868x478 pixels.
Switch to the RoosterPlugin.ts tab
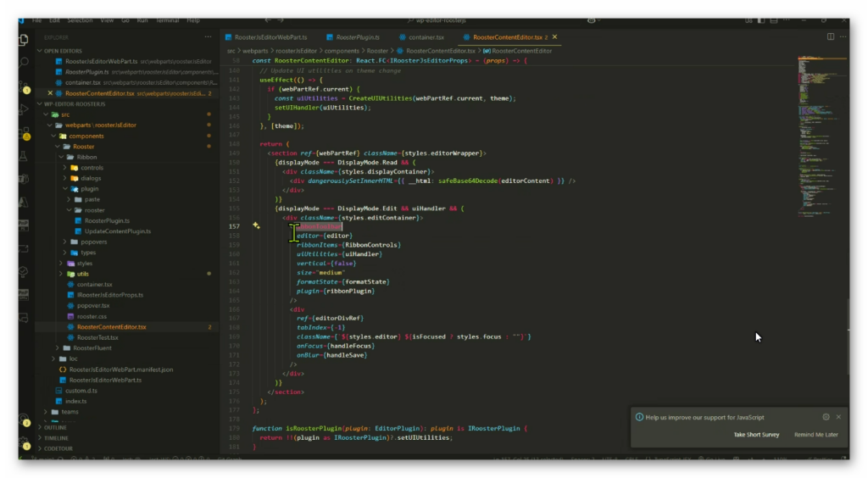pyautogui.click(x=357, y=37)
